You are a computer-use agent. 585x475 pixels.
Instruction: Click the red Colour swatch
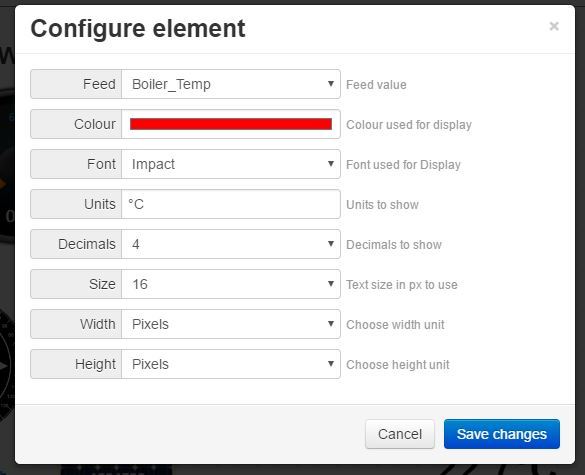(x=231, y=124)
